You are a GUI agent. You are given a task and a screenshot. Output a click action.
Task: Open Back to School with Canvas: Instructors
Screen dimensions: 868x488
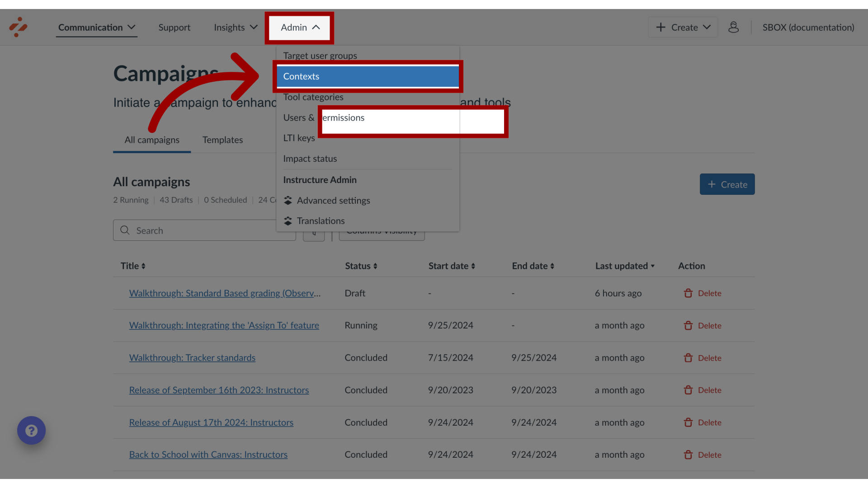coord(208,455)
